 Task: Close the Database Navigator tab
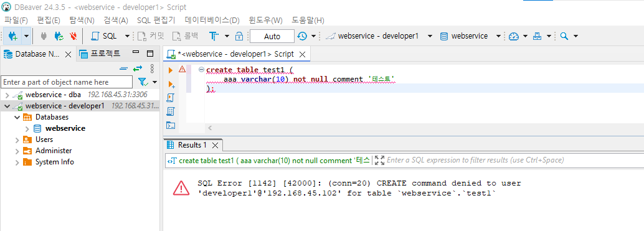point(69,54)
